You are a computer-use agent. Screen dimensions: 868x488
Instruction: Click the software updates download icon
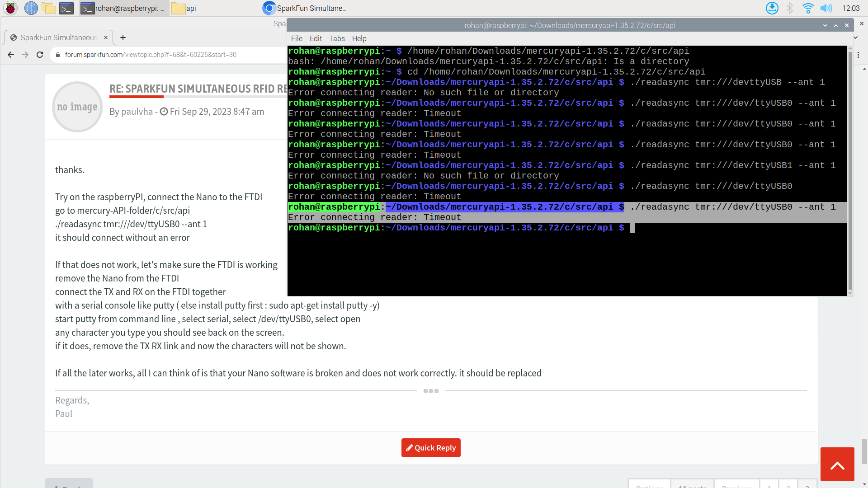click(772, 8)
